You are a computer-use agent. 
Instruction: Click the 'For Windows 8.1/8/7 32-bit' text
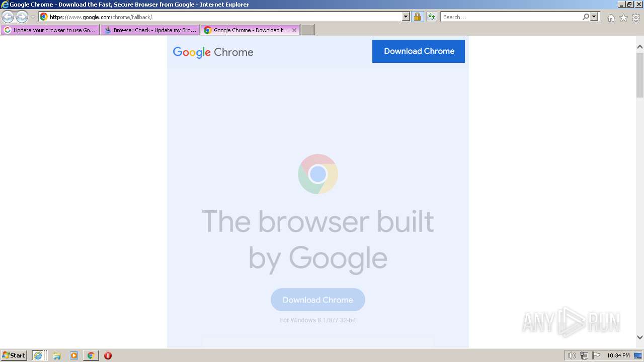[318, 320]
